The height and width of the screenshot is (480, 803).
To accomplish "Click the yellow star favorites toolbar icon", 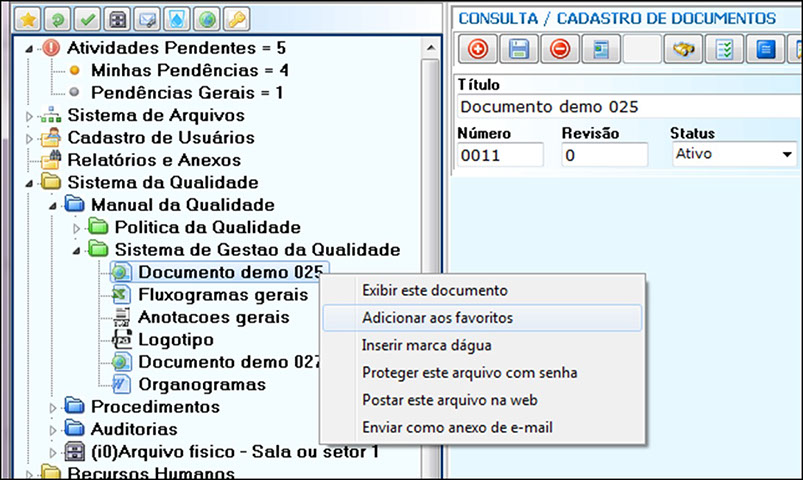I will point(29,20).
